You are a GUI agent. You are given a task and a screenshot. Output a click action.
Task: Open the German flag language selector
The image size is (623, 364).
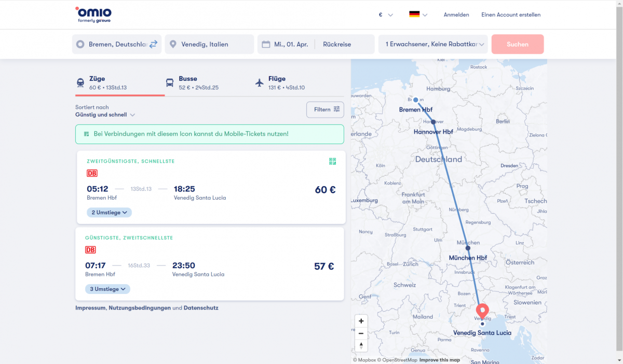click(418, 15)
